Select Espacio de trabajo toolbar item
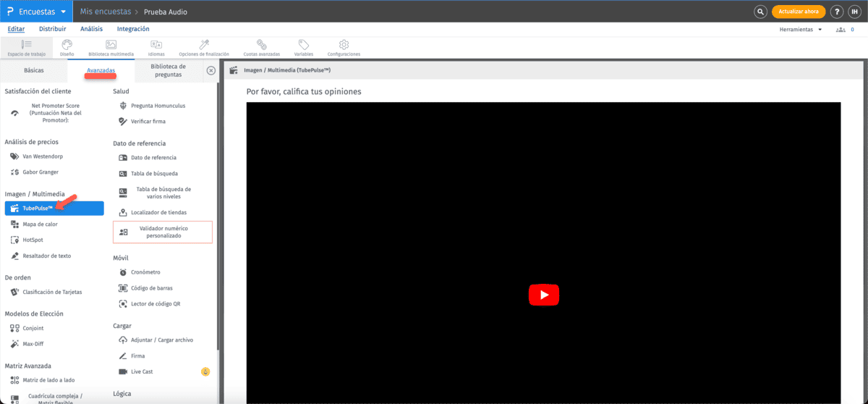This screenshot has height=404, width=868. pos(26,48)
